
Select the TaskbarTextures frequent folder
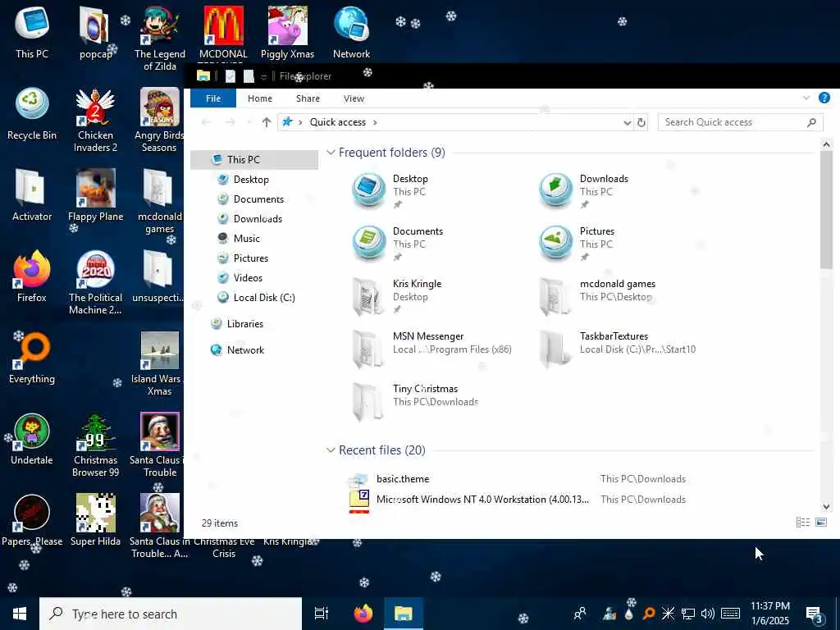tap(619, 349)
